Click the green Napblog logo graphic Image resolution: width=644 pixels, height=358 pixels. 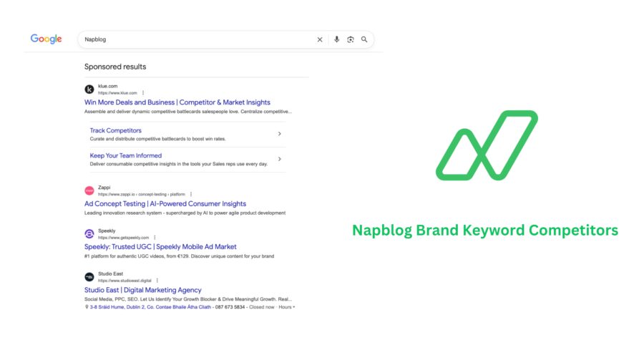point(487,145)
